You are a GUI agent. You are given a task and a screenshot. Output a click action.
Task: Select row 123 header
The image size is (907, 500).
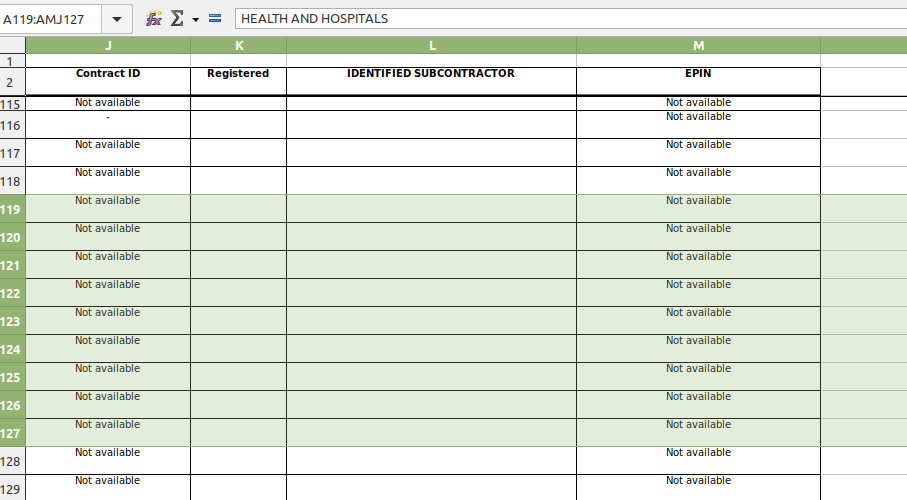pyautogui.click(x=12, y=321)
